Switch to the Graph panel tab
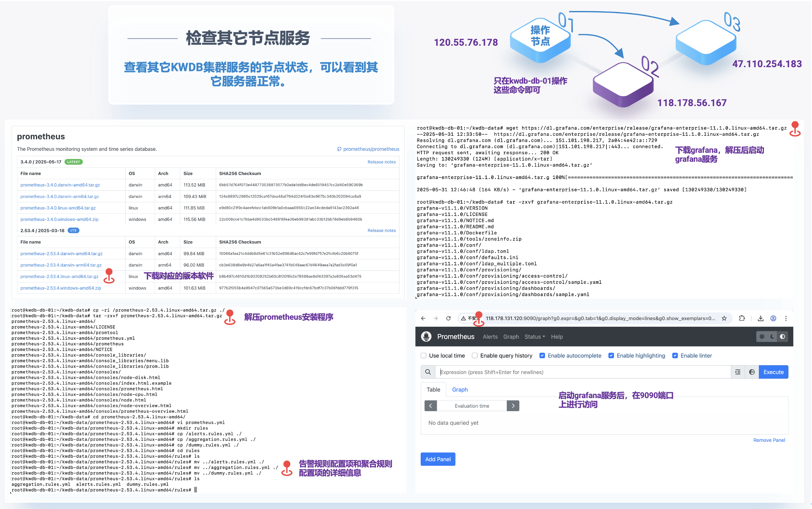 (x=460, y=390)
